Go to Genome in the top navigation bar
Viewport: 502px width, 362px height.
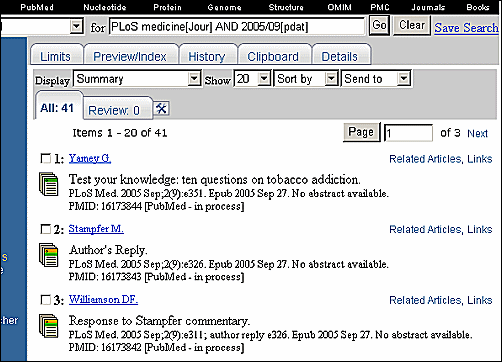tap(224, 7)
